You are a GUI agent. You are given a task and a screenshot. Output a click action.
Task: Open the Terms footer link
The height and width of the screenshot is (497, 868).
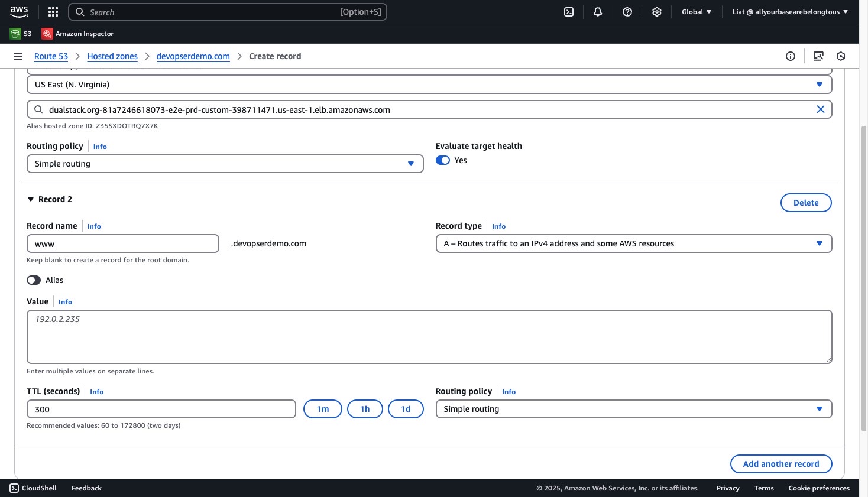[764, 488]
